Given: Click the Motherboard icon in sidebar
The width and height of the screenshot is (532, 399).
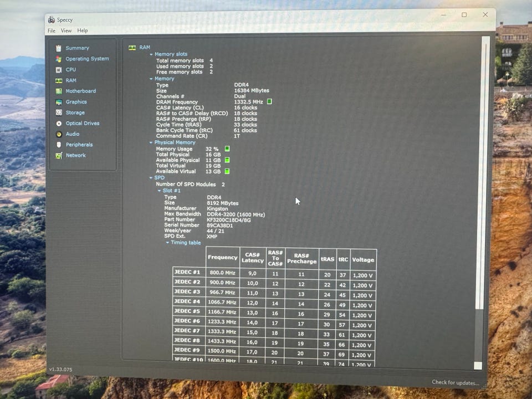Looking at the screenshot, I should point(59,91).
